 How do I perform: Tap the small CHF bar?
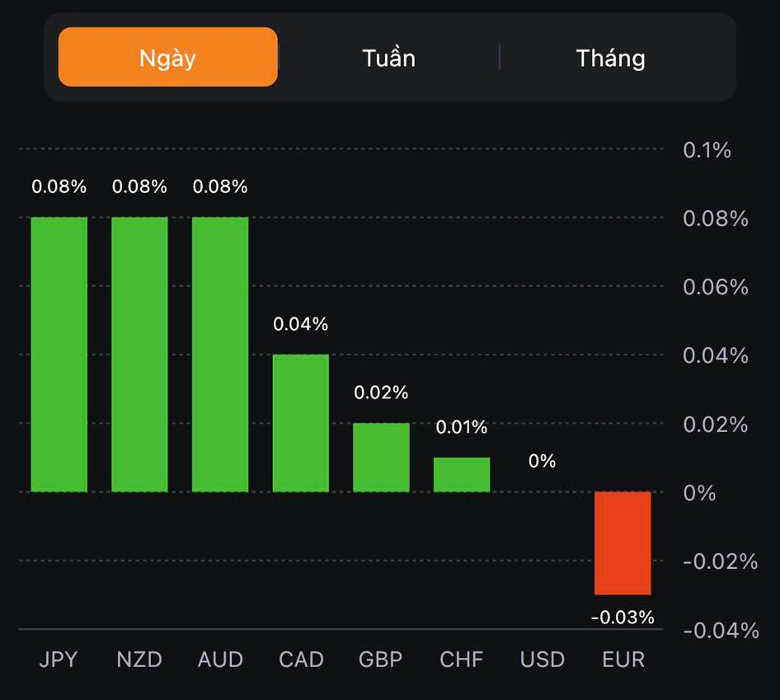[x=462, y=475]
